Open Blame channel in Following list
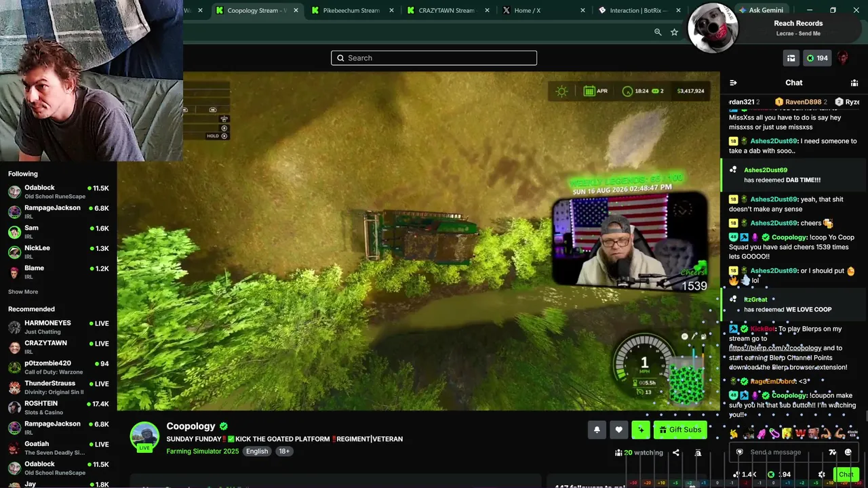 (x=58, y=272)
